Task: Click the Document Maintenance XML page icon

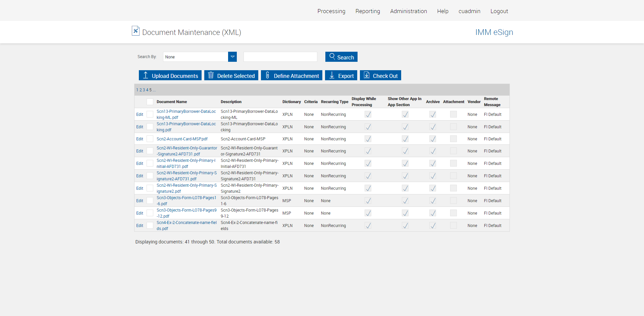Action: pos(136,31)
